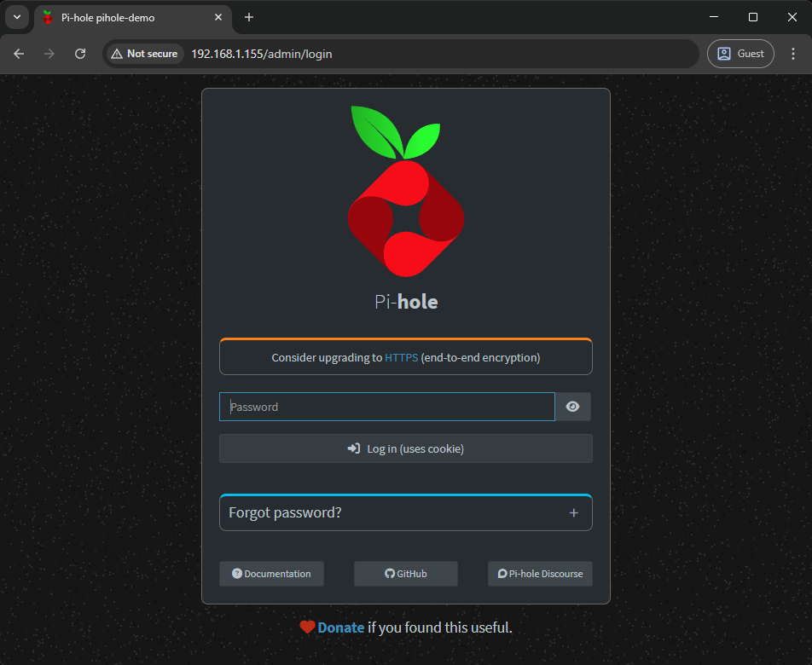Go back with the browser arrow
This screenshot has width=812, height=665.
tap(19, 54)
